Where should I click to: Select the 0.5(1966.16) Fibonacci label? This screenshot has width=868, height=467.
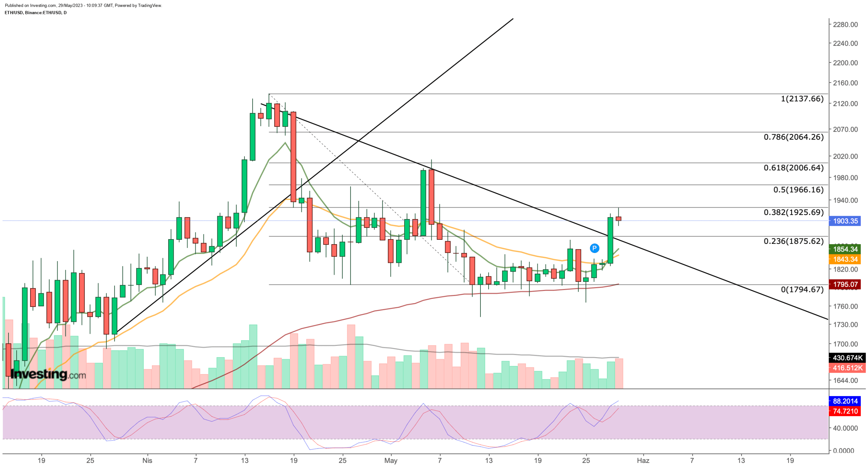(x=798, y=190)
